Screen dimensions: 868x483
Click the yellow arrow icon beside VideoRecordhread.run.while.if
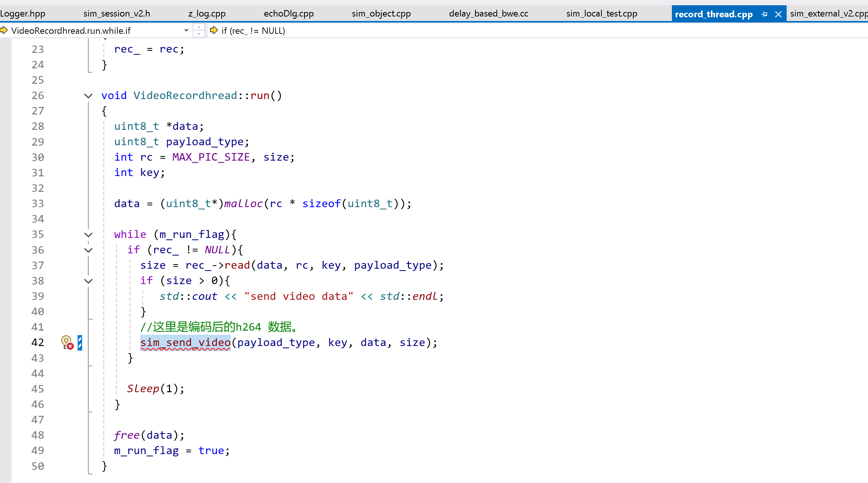pos(4,30)
